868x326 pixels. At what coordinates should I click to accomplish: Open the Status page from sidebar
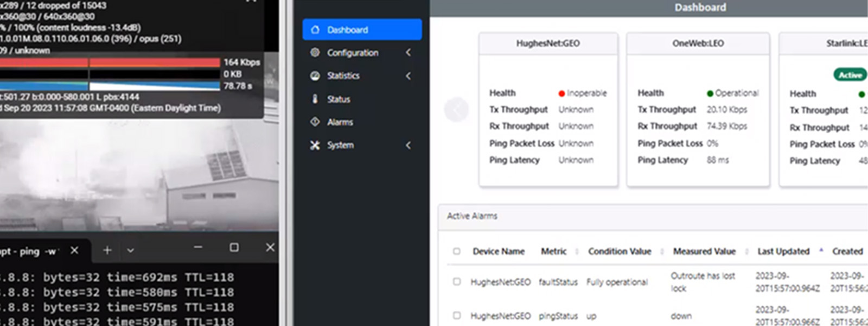coord(339,99)
